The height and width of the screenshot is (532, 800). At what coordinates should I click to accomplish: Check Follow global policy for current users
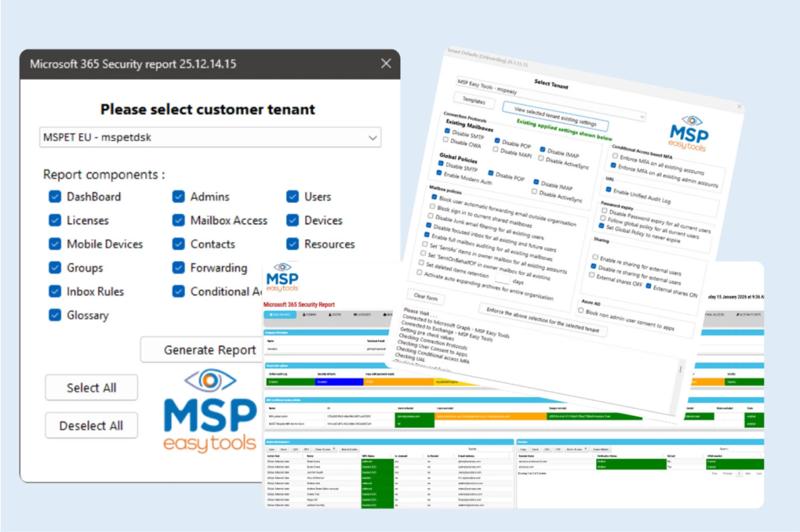(x=603, y=219)
